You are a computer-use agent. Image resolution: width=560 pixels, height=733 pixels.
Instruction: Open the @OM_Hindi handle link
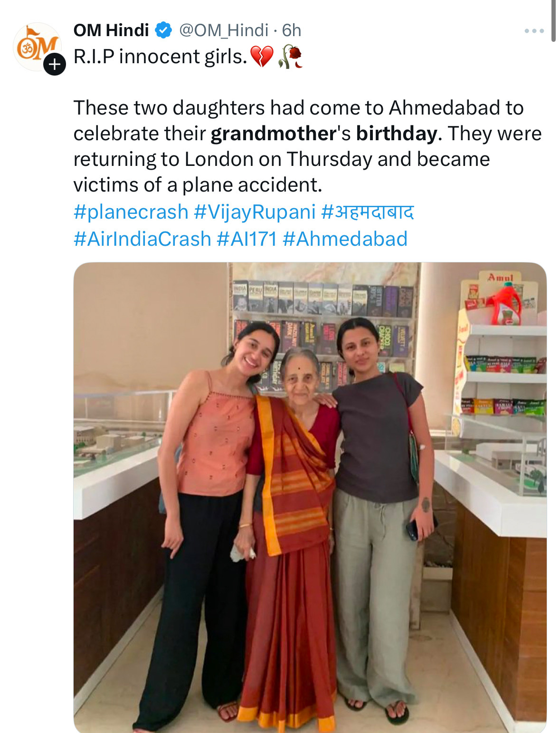point(224,30)
